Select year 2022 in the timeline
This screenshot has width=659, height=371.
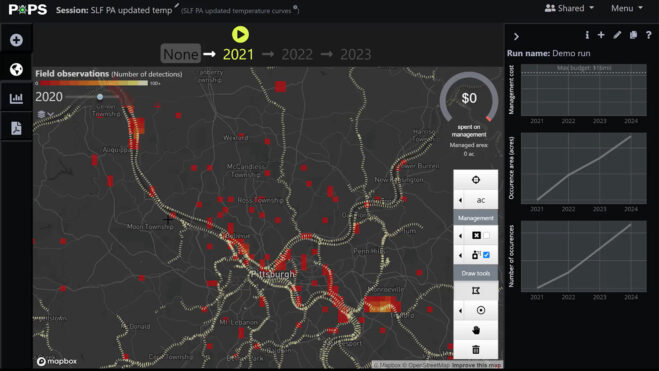[297, 54]
